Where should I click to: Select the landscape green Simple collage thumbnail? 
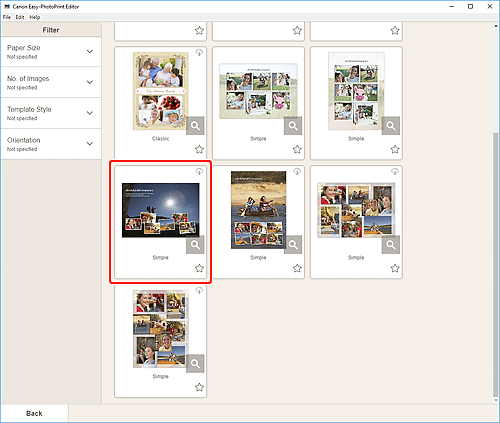258,91
